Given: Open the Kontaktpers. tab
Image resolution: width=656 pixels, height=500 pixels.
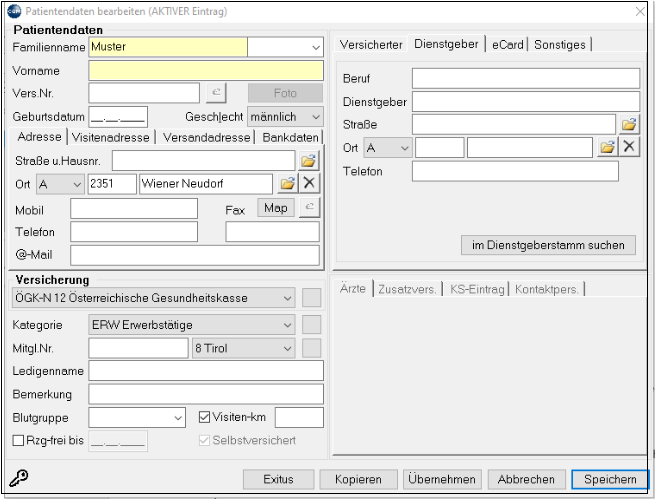Looking at the screenshot, I should tap(547, 289).
